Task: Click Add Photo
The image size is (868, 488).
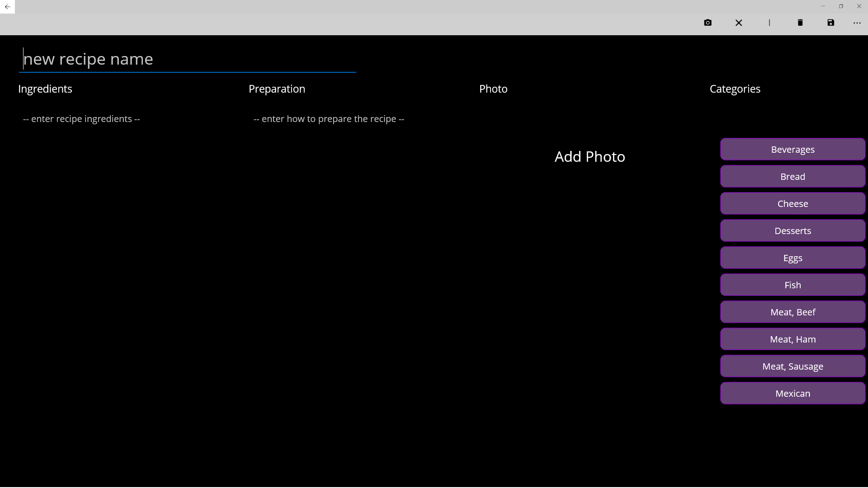Action: (x=590, y=157)
